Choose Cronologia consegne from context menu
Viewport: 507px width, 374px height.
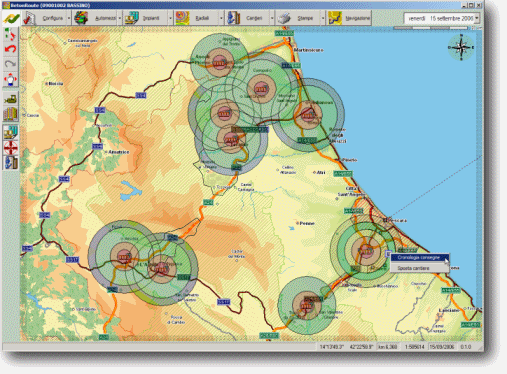419,258
